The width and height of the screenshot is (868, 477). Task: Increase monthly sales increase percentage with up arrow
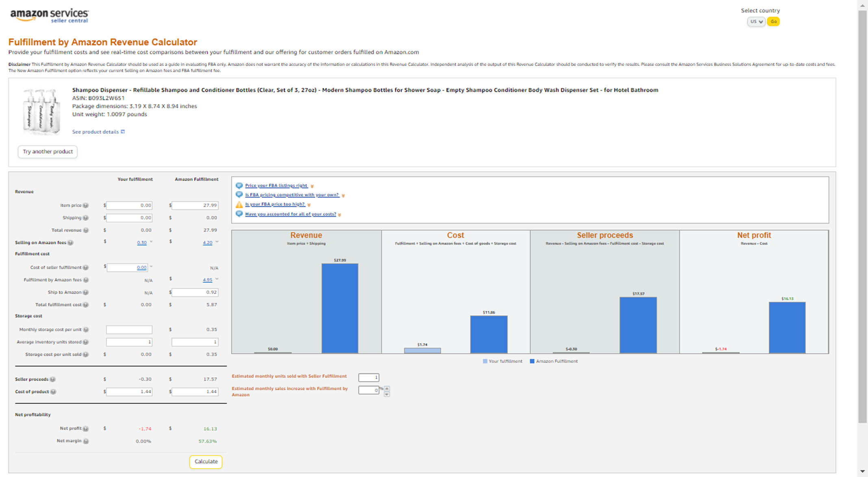[387, 388]
